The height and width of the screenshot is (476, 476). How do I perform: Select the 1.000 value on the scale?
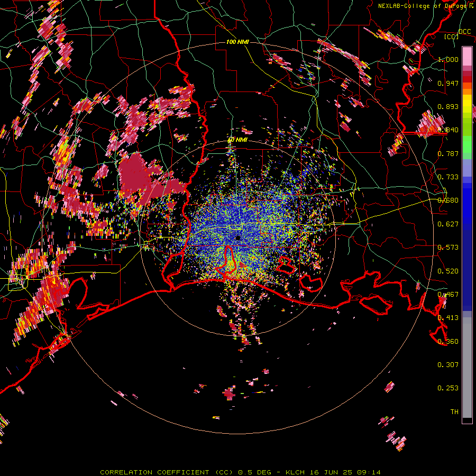448,59
